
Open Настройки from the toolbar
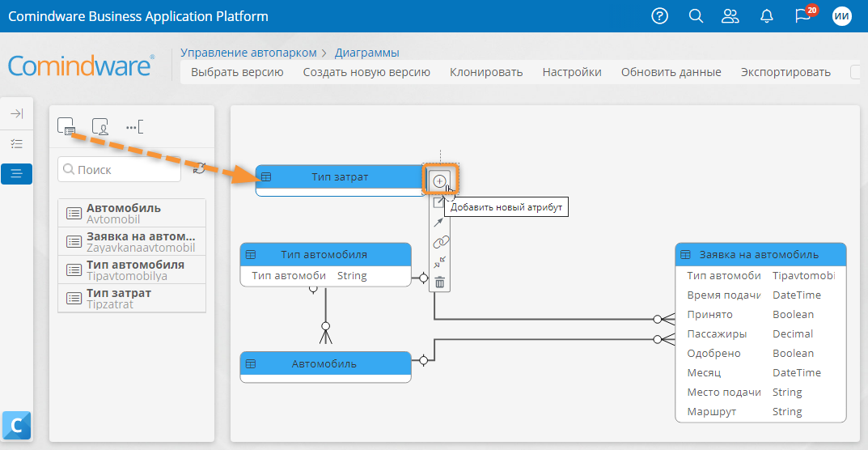tap(572, 72)
